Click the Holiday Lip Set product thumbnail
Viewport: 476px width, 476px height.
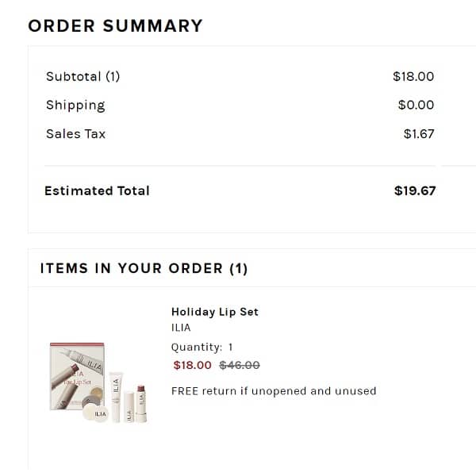click(99, 382)
